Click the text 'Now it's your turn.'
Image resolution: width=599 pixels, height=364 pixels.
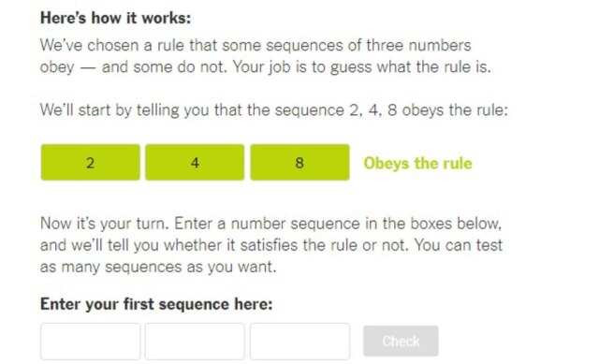tap(105, 224)
